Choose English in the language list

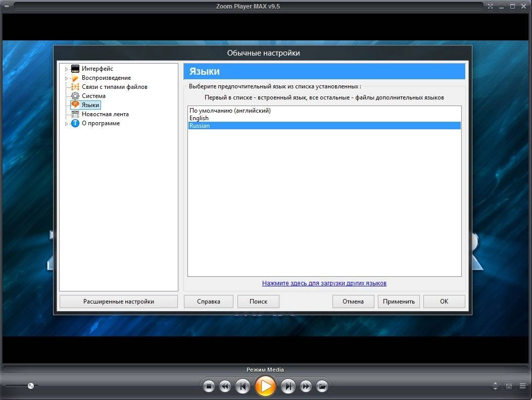click(x=324, y=118)
